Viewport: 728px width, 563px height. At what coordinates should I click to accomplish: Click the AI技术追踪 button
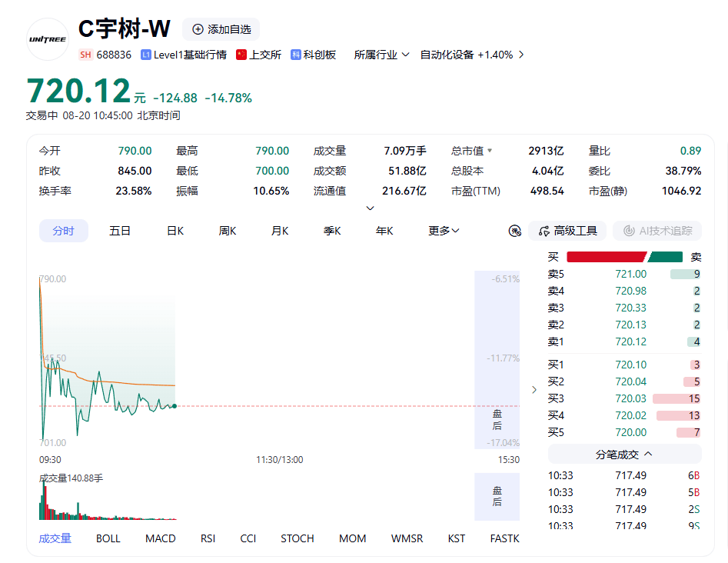tap(657, 231)
